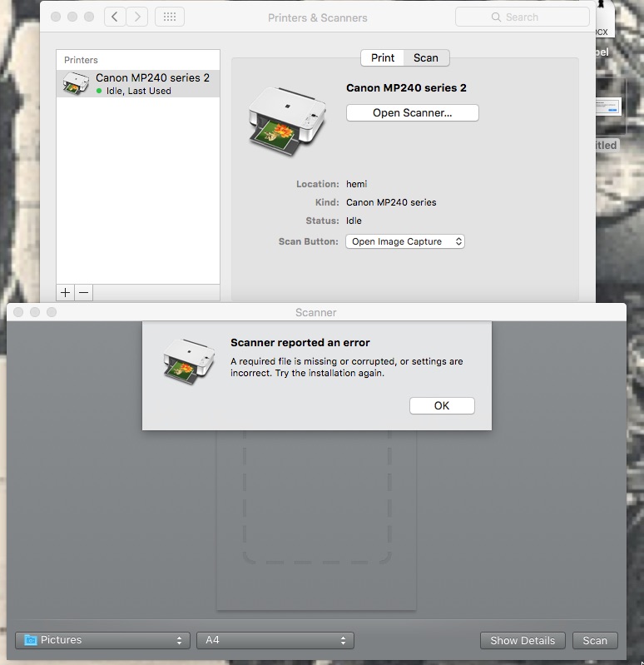Click the desktop thumbnail behind the Printers window

click(x=610, y=107)
